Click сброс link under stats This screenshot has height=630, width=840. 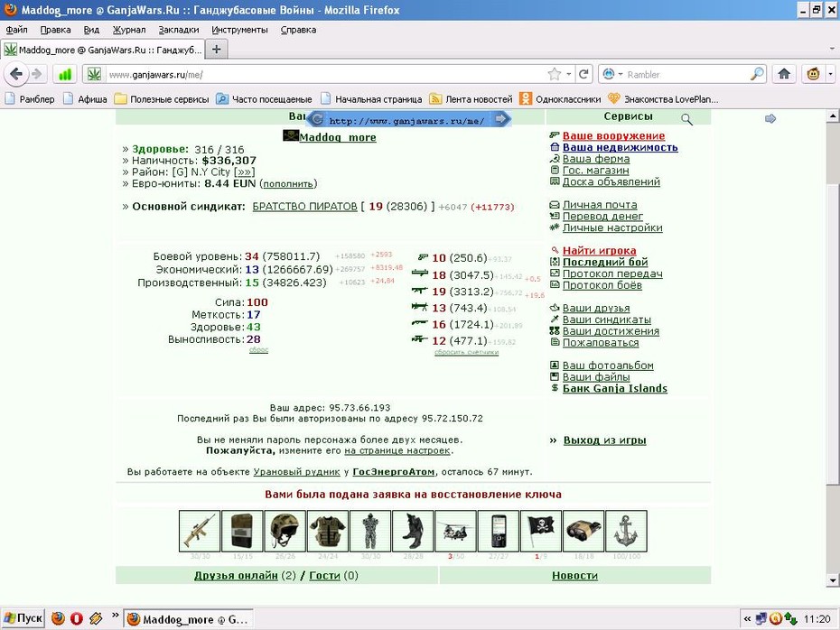258,349
